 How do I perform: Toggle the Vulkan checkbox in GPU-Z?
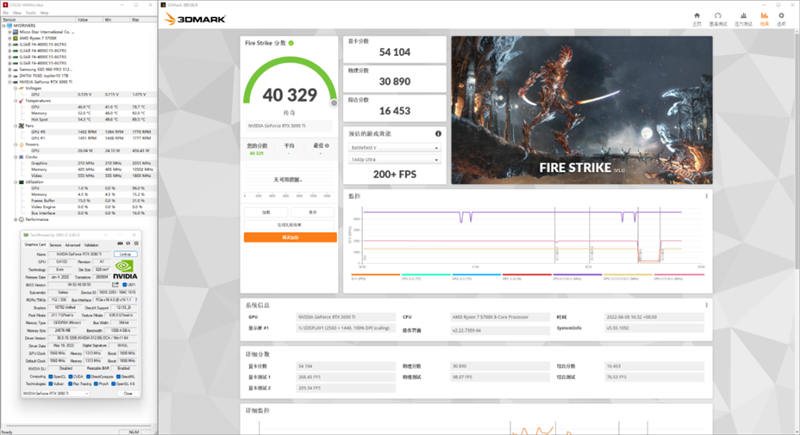[51, 384]
